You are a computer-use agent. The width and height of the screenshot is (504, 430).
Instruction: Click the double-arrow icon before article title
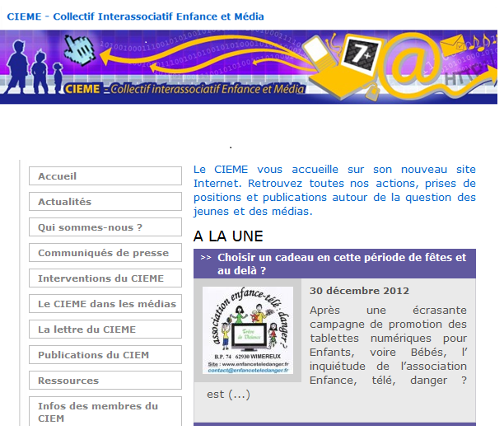pos(206,258)
